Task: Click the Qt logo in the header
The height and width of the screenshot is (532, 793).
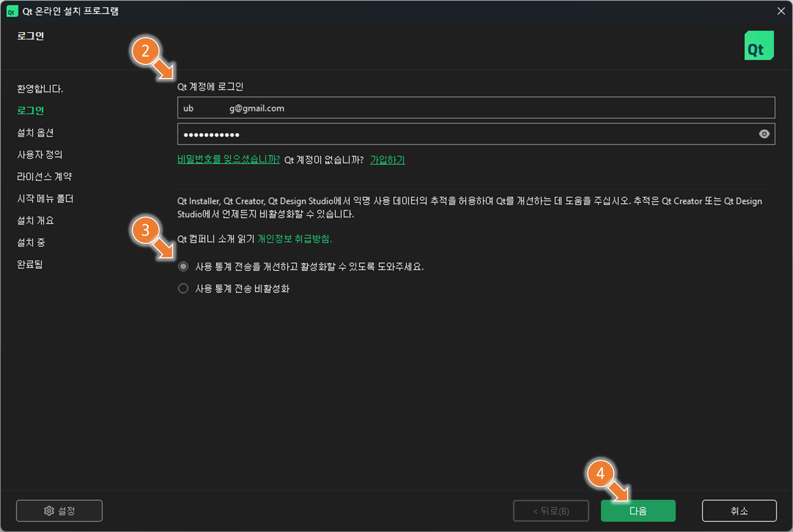Action: click(x=759, y=45)
